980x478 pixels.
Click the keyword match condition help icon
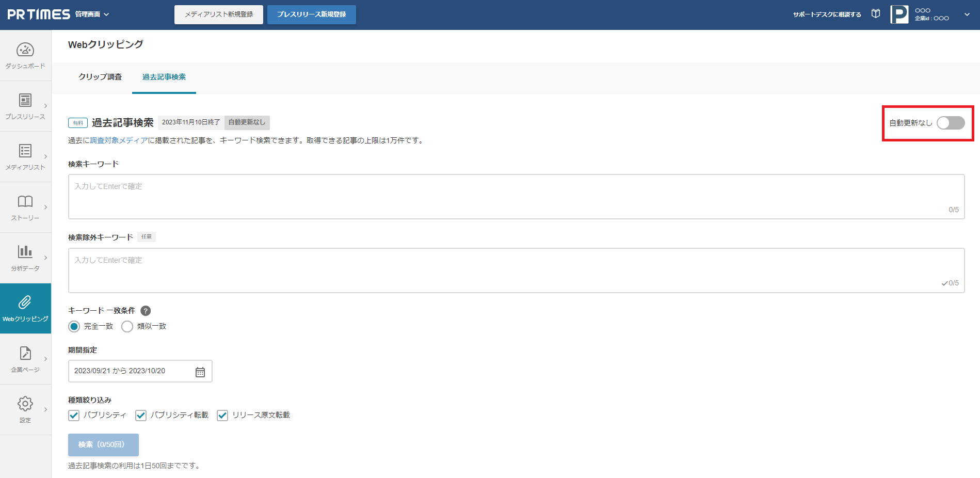146,311
